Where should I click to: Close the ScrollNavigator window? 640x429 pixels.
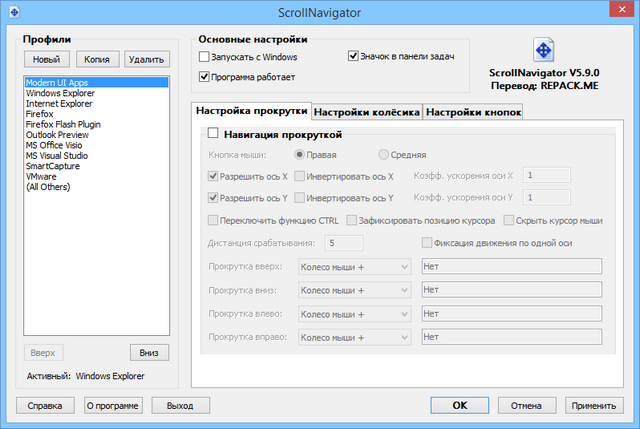[622, 9]
